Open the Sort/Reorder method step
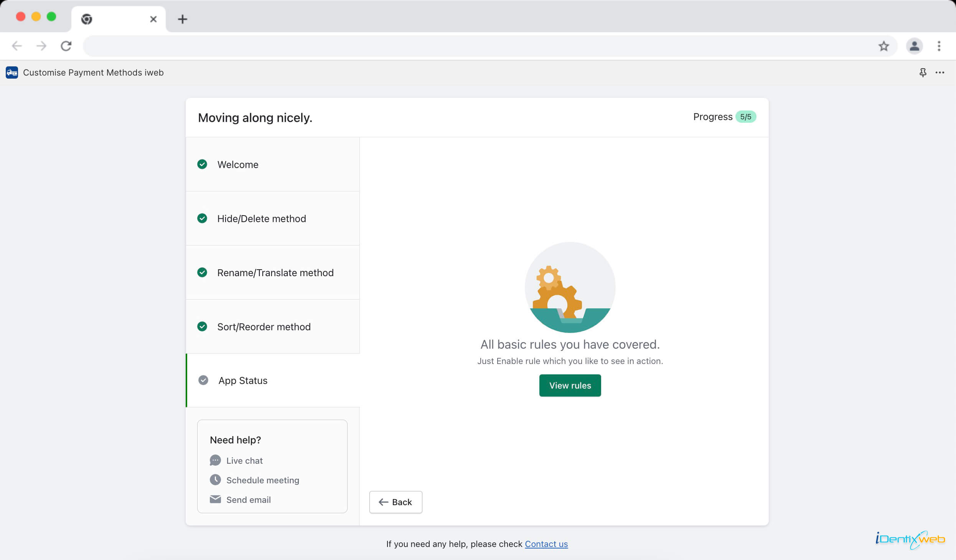 point(273,326)
